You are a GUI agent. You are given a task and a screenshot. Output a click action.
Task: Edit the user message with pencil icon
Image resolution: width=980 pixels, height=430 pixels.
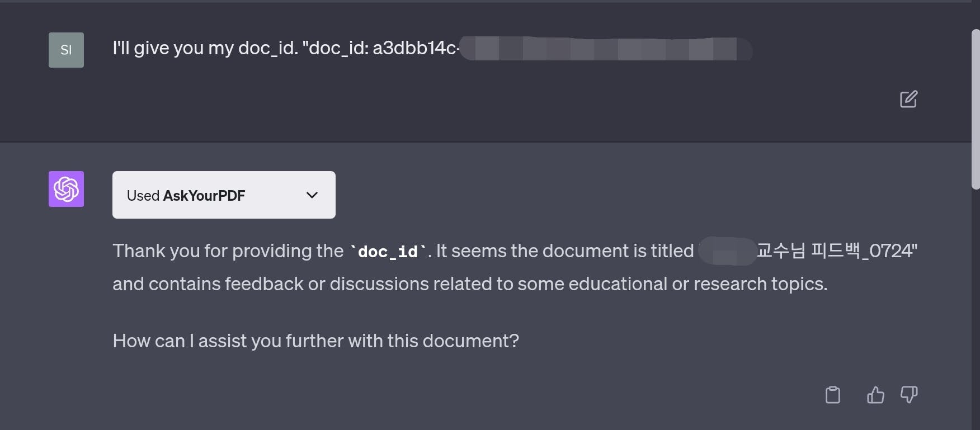click(908, 99)
